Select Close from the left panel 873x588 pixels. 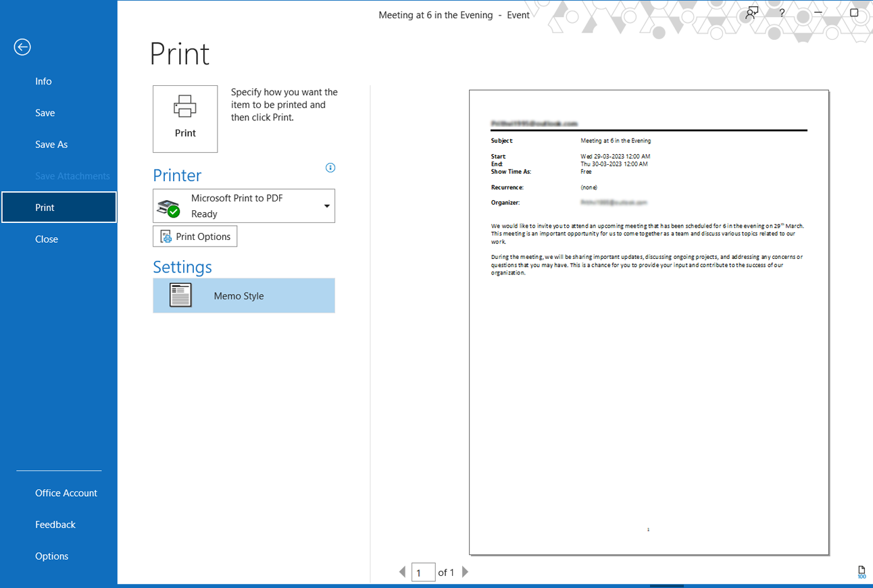click(x=46, y=239)
